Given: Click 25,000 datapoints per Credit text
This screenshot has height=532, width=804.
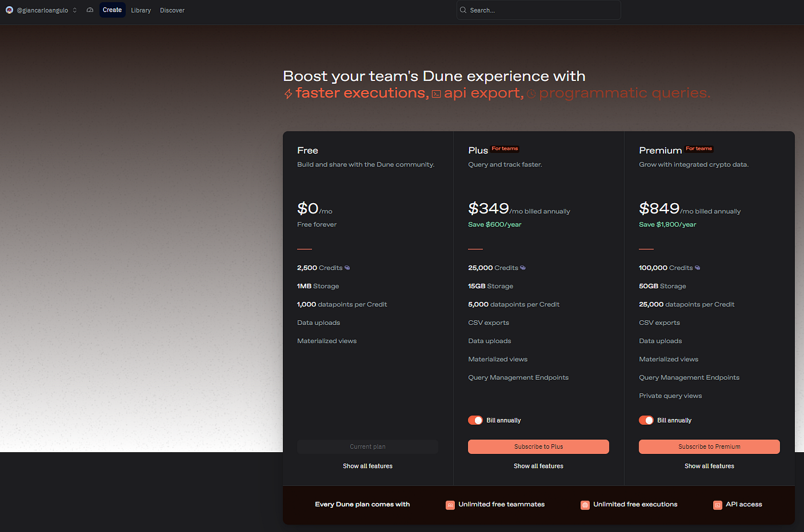Looking at the screenshot, I should [687, 305].
